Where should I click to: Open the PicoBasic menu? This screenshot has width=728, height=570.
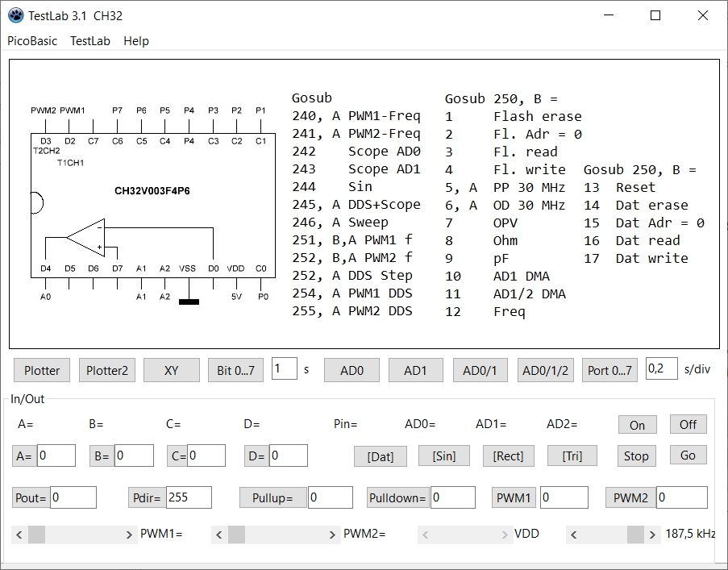[x=32, y=41]
